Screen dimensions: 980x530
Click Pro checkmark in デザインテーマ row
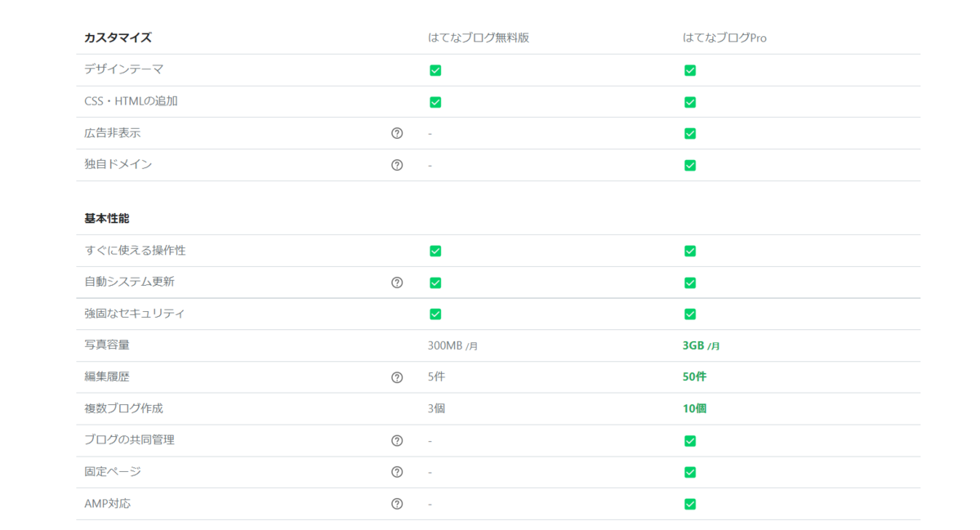click(690, 70)
